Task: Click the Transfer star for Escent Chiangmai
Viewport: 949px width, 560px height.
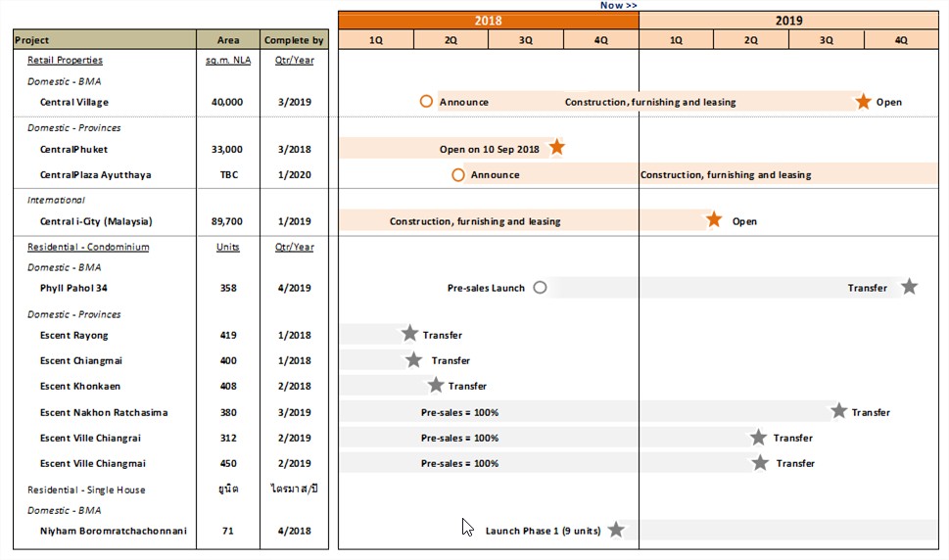Action: pos(413,360)
